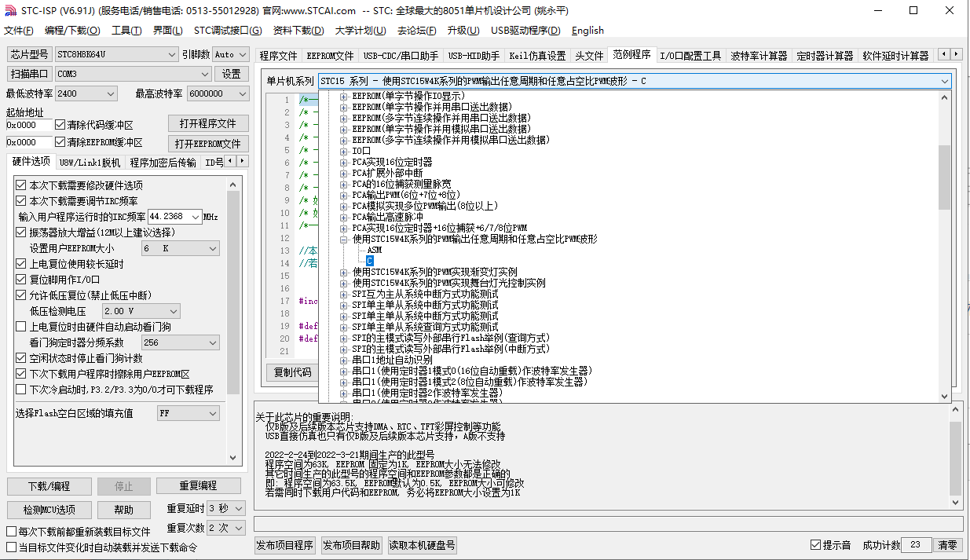Open USB驱动程序(D) menu
Screen dimensions: 970x560
[525, 31]
